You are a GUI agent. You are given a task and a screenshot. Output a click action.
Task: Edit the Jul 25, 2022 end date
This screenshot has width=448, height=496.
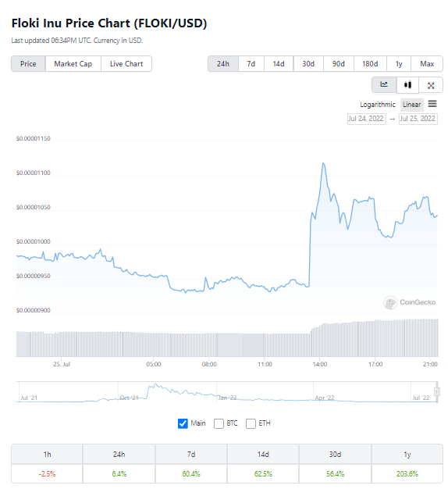point(418,119)
